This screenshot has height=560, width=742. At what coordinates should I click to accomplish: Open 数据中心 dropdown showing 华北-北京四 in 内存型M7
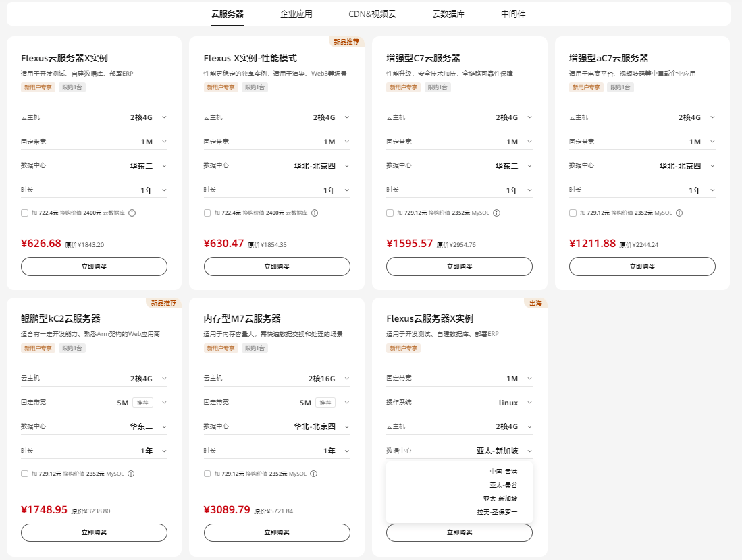click(x=321, y=426)
